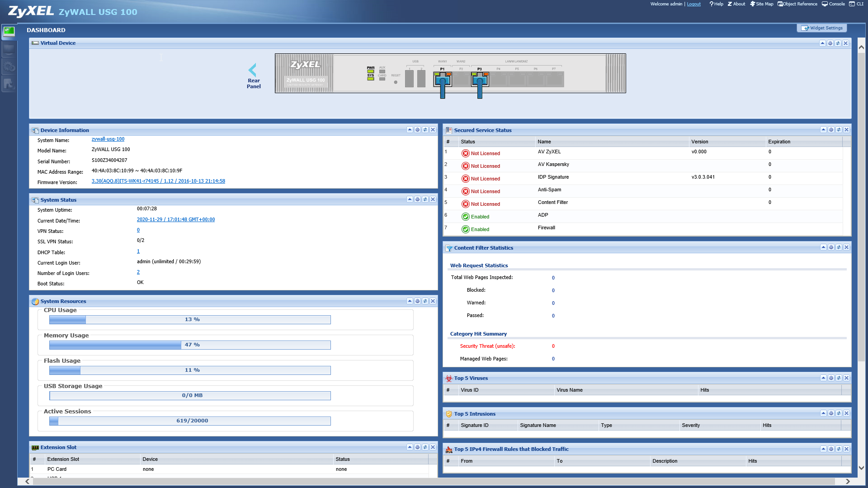Open Device Information widget settings gear

click(x=417, y=130)
